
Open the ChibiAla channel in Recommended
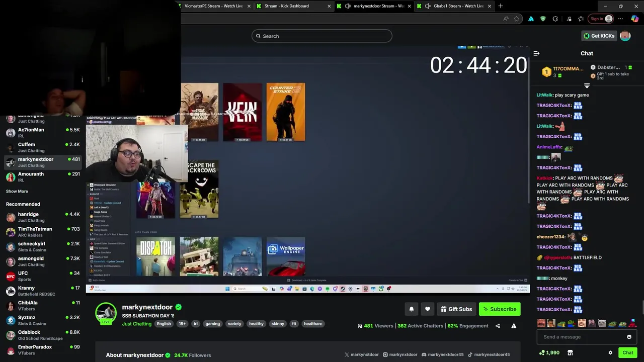coord(43,305)
